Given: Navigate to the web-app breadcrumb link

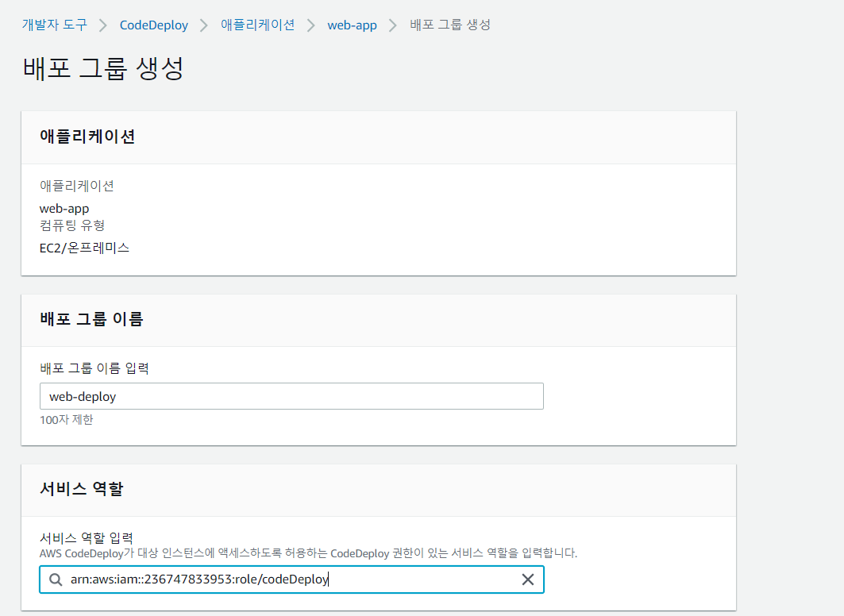Looking at the screenshot, I should click(352, 25).
